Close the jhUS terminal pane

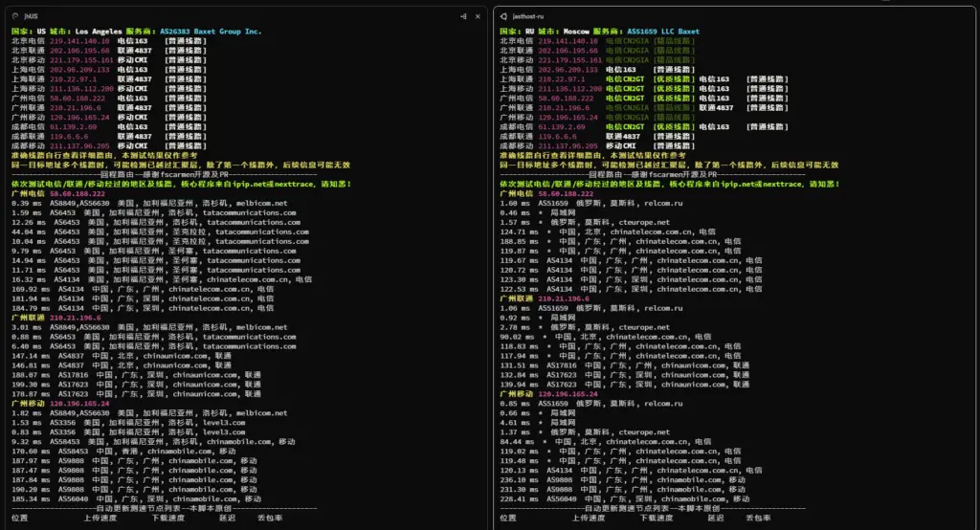(x=478, y=16)
